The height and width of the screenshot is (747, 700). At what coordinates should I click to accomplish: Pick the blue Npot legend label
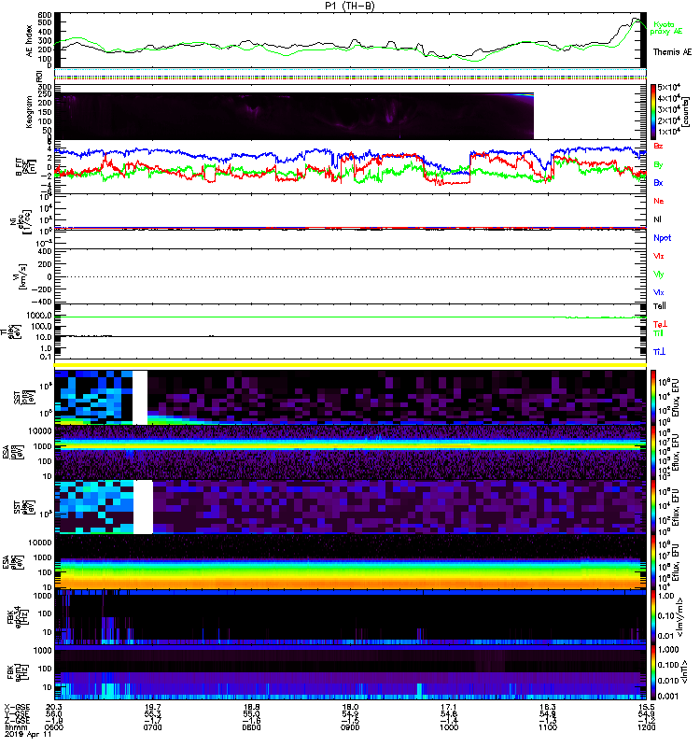(663, 238)
